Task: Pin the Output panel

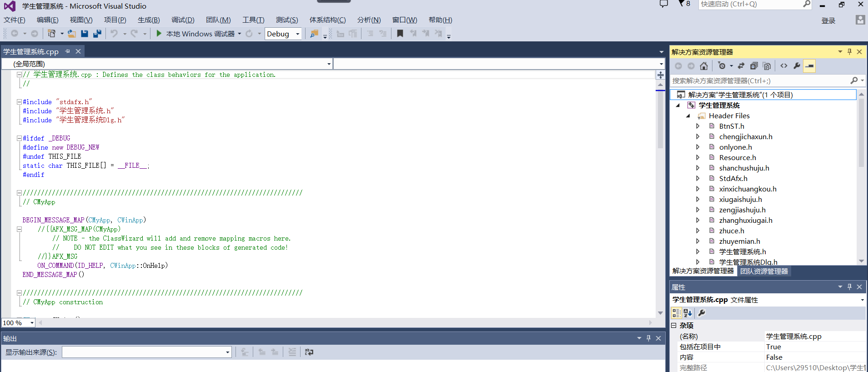Action: (x=648, y=338)
